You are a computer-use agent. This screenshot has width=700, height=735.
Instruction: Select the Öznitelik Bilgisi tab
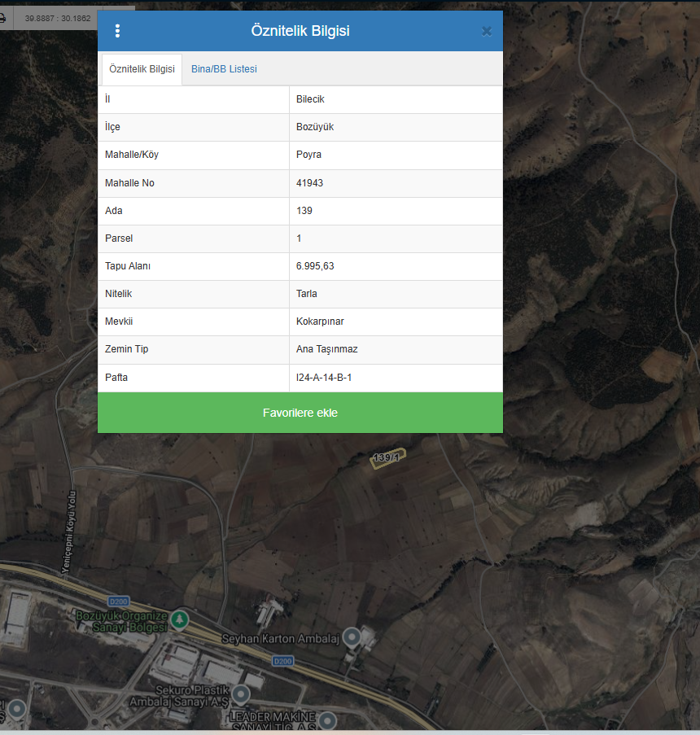pos(142,69)
